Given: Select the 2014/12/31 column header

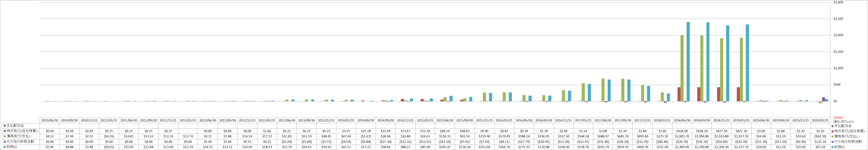Looking at the screenshot, I should (x=406, y=120).
